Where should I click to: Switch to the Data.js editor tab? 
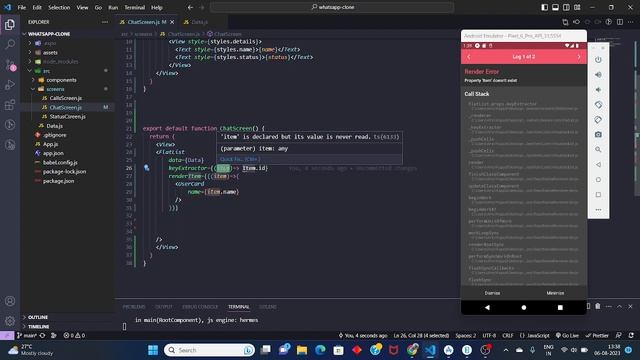pos(199,22)
